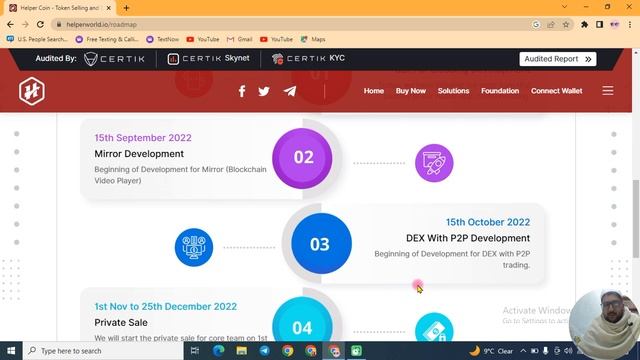Open Telegram from the taskbar
Image resolution: width=640 pixels, height=360 pixels.
pos(264,351)
